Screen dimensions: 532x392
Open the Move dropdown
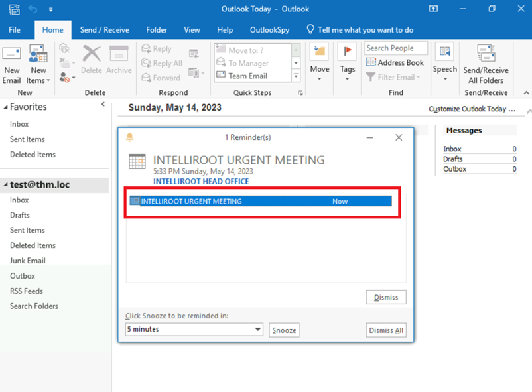pos(320,62)
